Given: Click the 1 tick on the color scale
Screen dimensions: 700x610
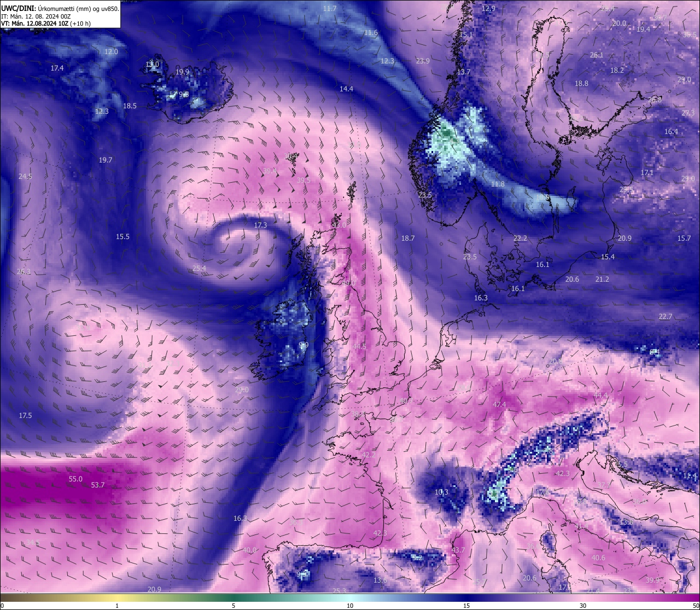Looking at the screenshot, I should [117, 606].
